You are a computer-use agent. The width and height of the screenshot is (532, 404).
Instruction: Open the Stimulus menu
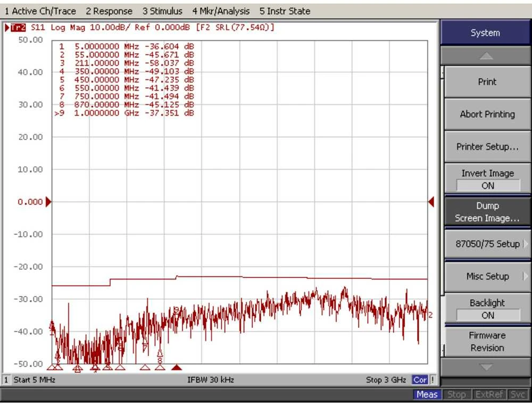162,11
